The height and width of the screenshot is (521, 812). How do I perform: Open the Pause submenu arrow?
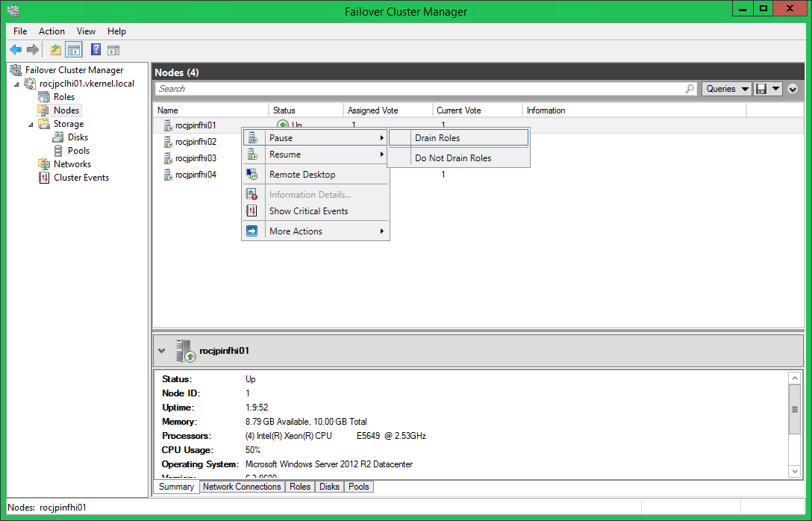(x=381, y=138)
